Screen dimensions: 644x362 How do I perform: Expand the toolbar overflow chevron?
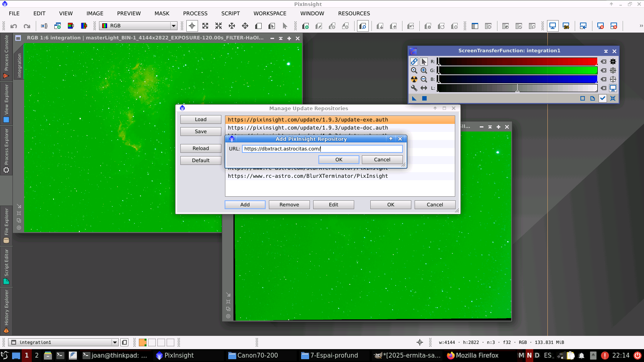[x=641, y=26]
